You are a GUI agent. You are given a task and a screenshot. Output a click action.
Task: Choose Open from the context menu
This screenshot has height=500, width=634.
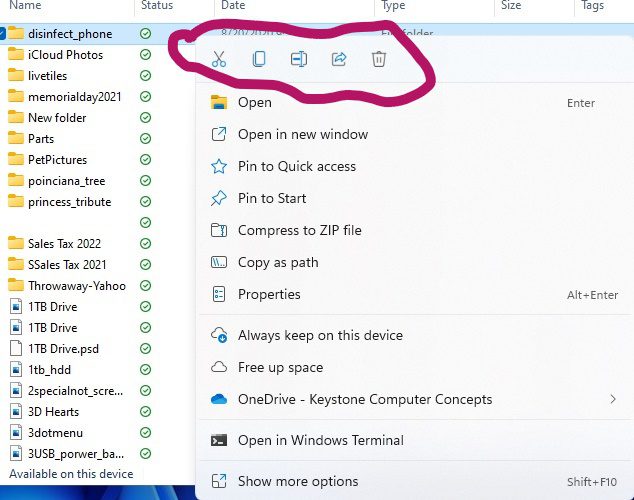(414, 103)
